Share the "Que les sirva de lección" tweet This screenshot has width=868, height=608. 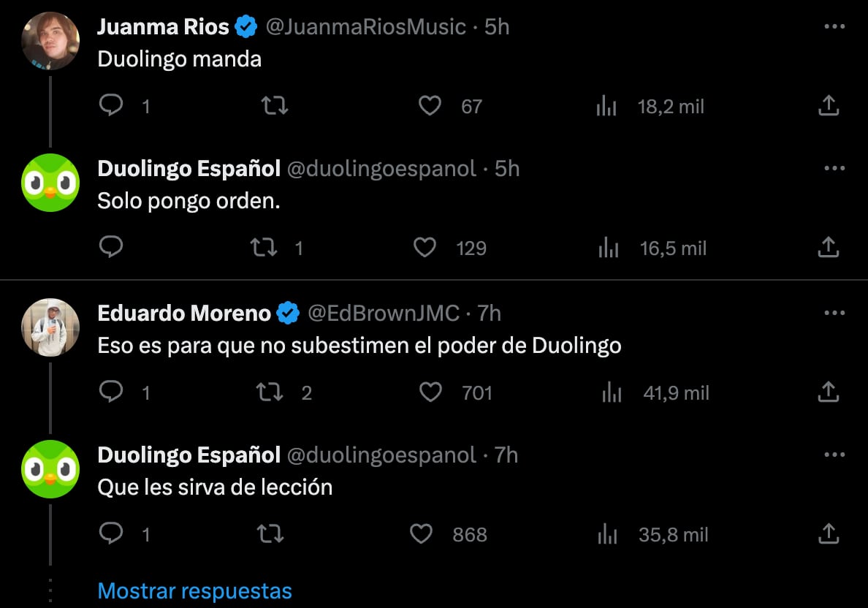point(828,534)
